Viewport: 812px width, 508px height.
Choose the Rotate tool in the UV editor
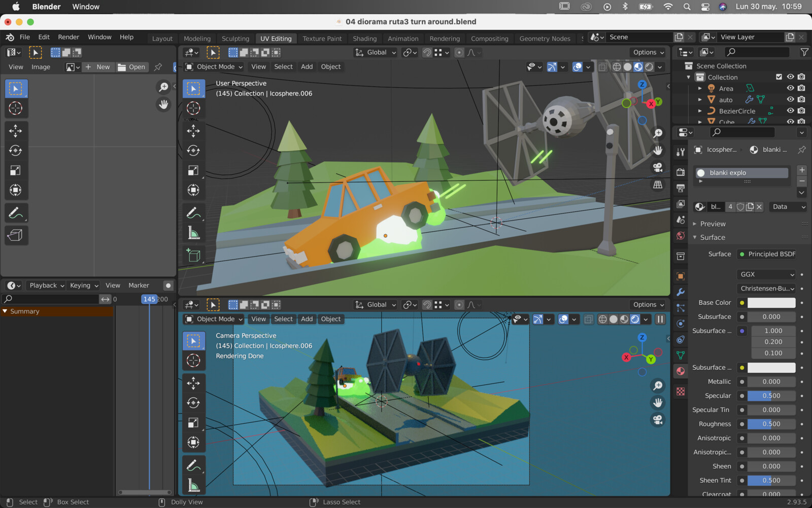(15, 150)
